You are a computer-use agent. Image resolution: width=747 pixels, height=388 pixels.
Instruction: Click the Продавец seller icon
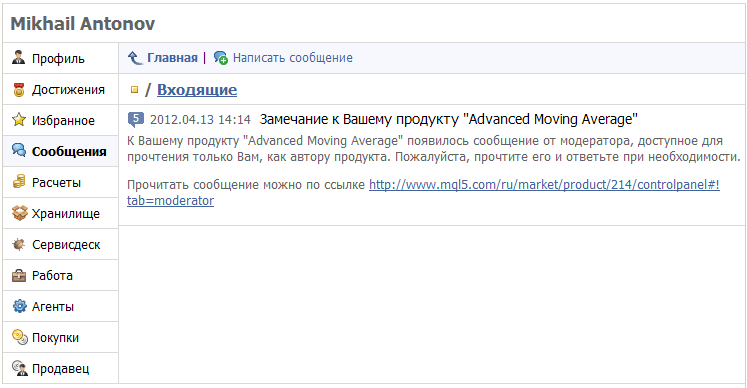[20, 368]
